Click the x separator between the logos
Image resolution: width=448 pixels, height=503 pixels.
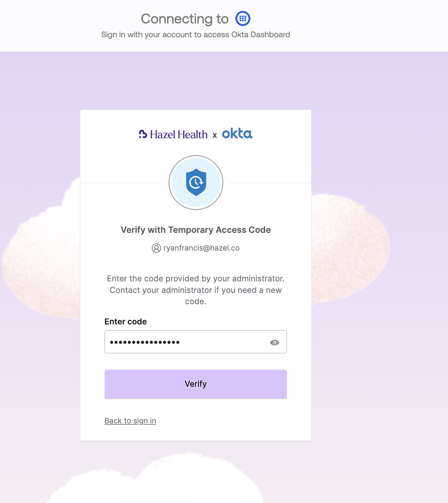pos(215,135)
